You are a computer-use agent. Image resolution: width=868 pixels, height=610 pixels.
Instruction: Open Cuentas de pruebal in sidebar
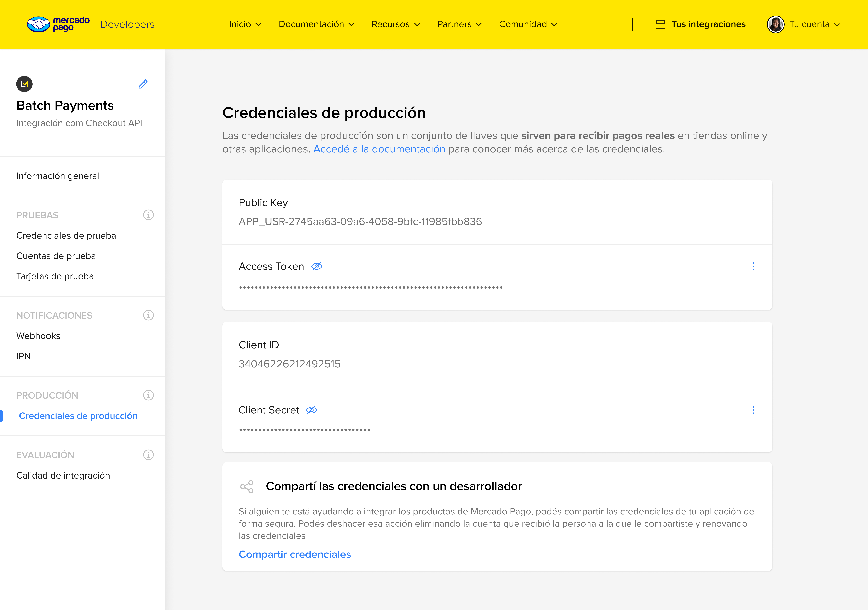57,256
